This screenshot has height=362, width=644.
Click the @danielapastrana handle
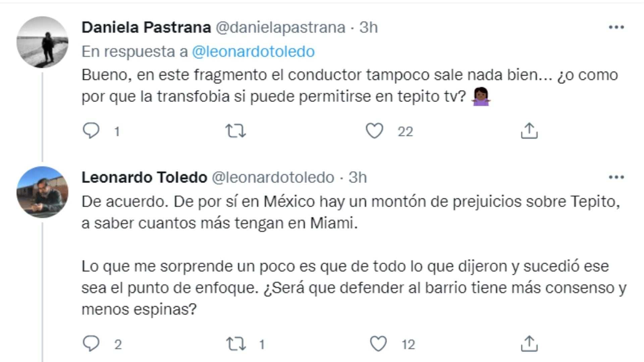pos(280,27)
